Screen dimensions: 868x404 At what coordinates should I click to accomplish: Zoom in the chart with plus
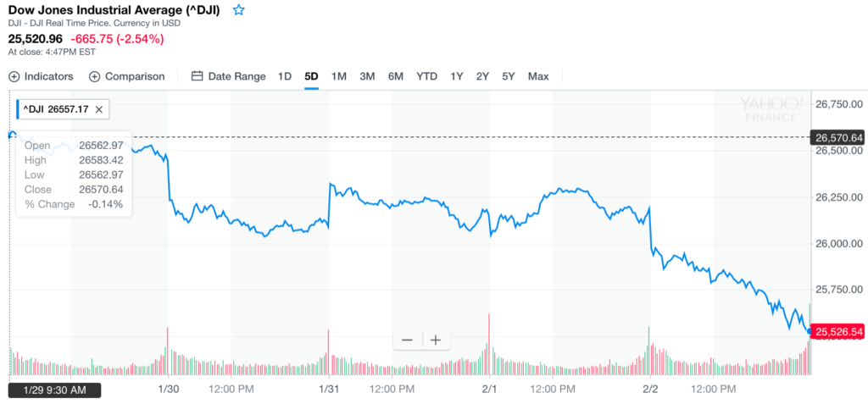436,340
